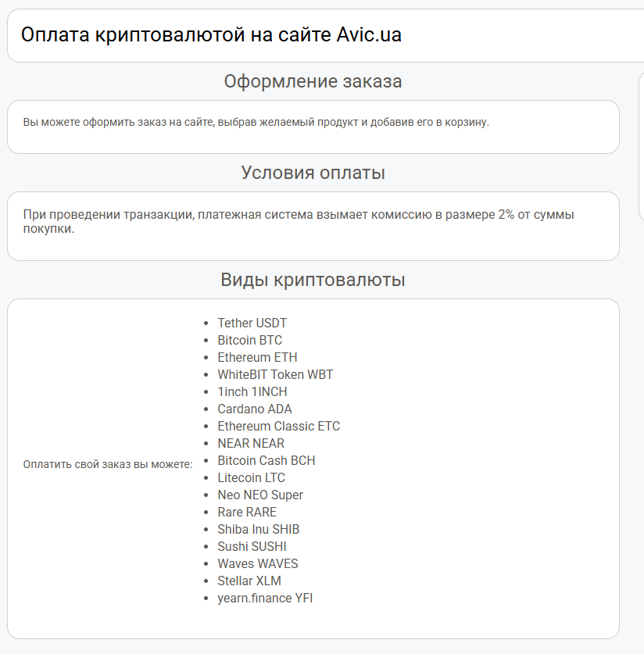Click the Stellar XLM list entry
Screen dimensions: 644x654
pos(249,581)
